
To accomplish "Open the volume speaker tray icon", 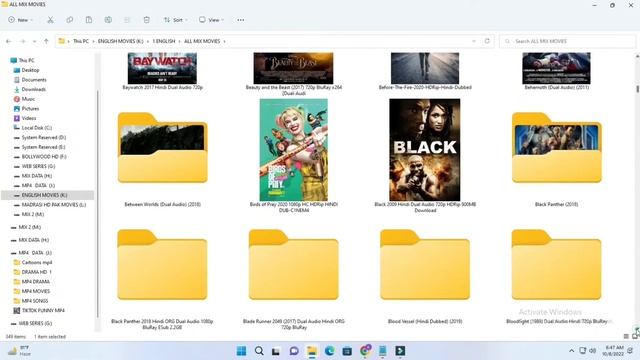I will [x=592, y=351].
